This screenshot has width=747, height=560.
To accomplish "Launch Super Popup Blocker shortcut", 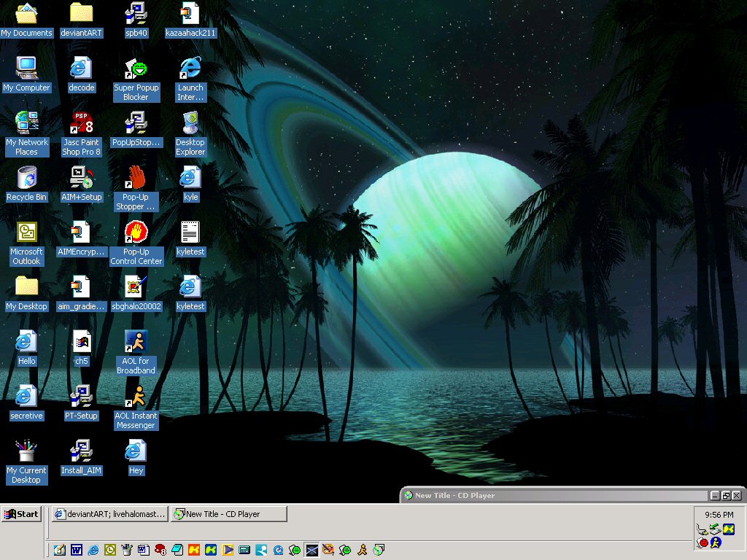I will pos(136,79).
